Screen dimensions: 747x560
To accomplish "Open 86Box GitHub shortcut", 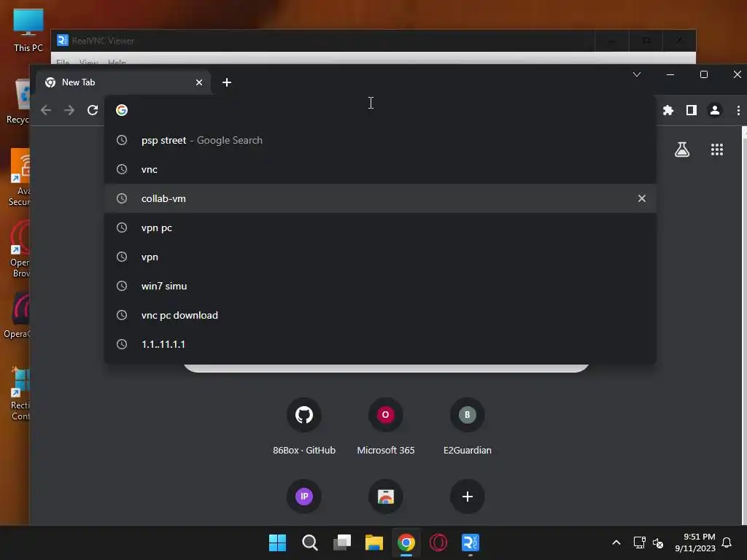I will point(304,427).
